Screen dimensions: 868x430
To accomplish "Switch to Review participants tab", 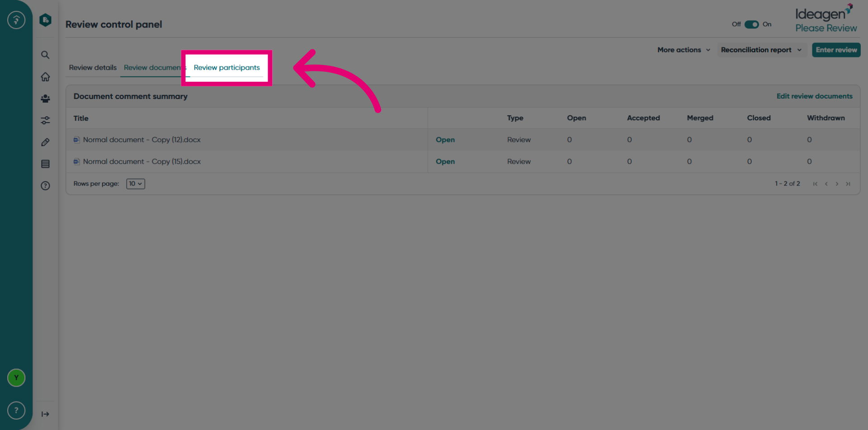I will 226,67.
